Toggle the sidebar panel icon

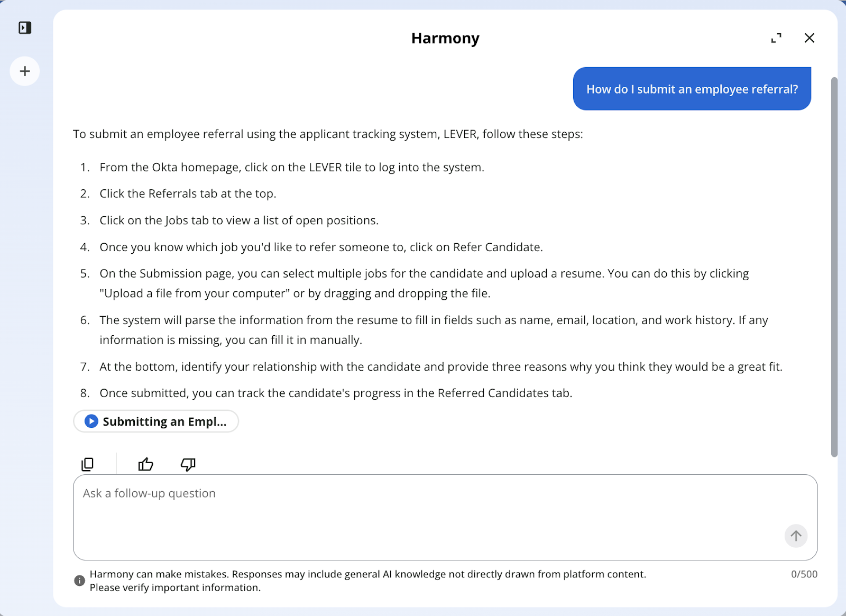pos(25,27)
